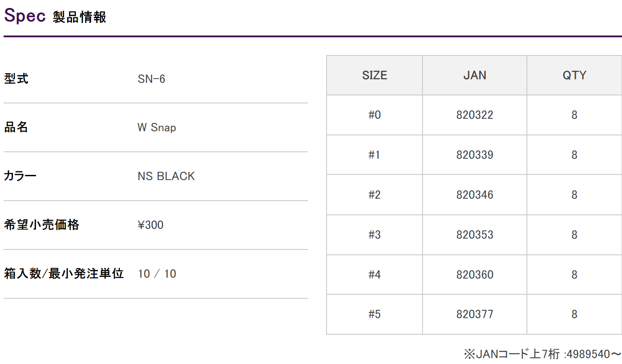Click the QTY column header

(574, 75)
